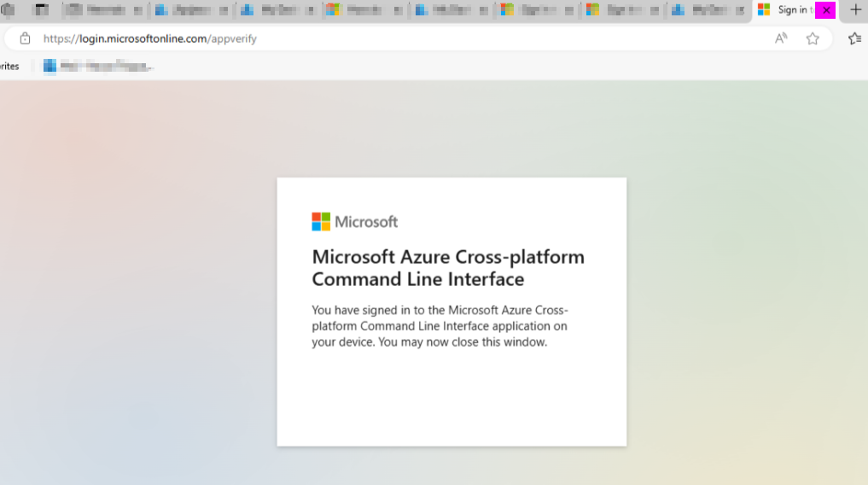This screenshot has width=868, height=485.
Task: Click text "You may now close this window."
Action: [463, 342]
